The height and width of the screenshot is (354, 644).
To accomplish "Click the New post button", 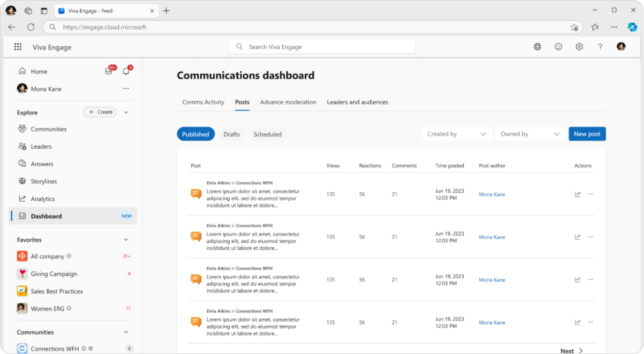I will pos(587,134).
